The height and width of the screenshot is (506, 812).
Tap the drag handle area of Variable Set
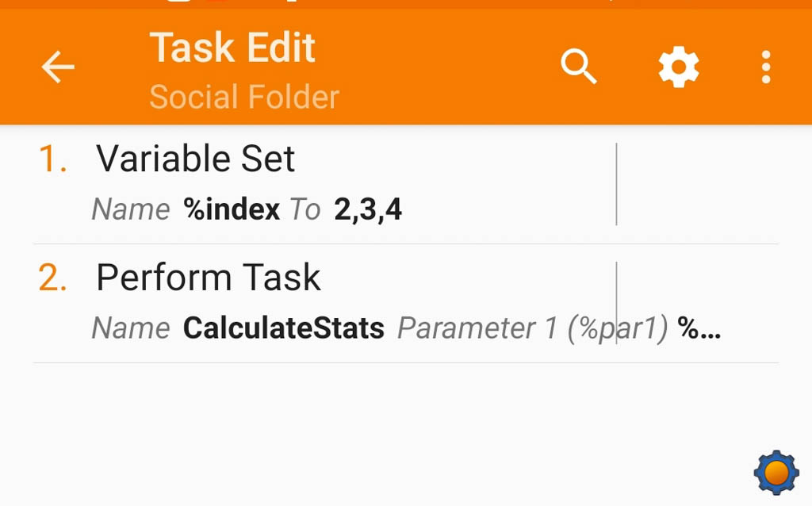pyautogui.click(x=698, y=184)
